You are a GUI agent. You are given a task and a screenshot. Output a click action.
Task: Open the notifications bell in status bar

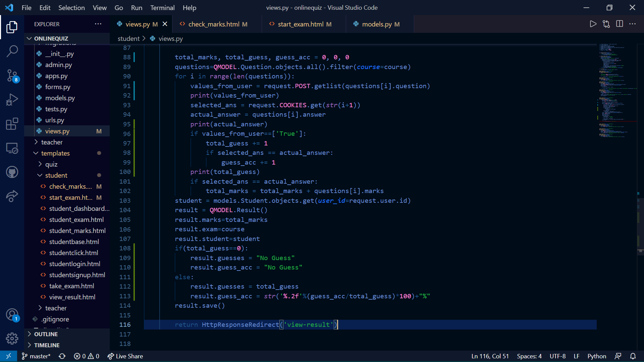[x=633, y=356]
